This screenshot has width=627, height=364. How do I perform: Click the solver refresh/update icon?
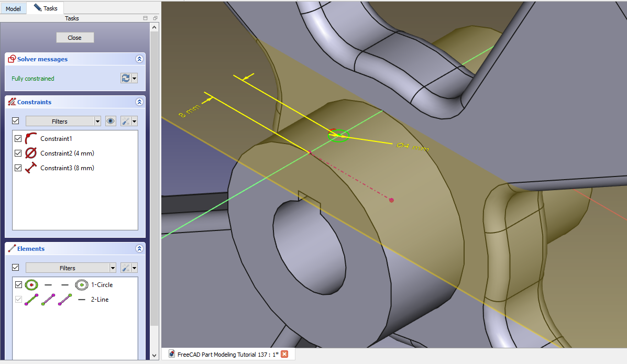pyautogui.click(x=126, y=79)
